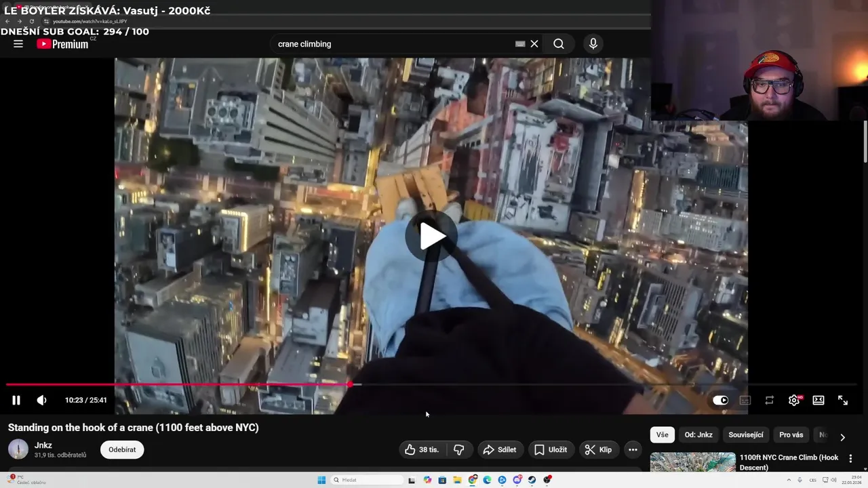
Task: Open Microsoft Edge from taskbar
Action: [x=487, y=480]
